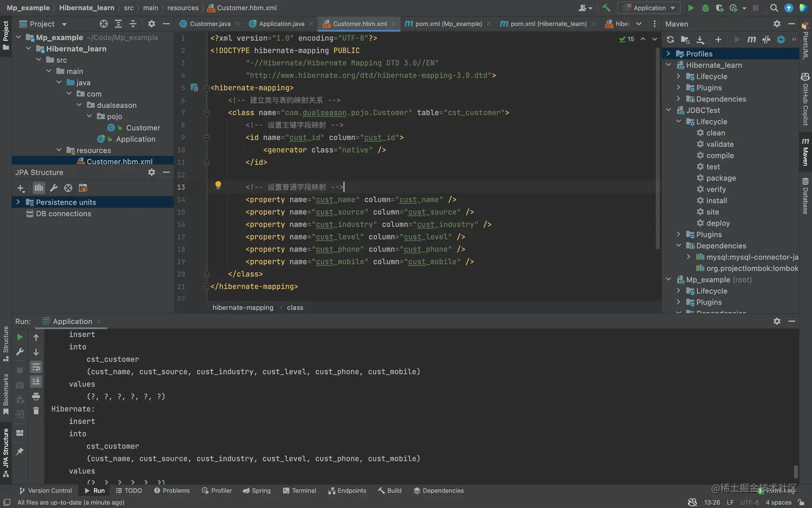Go to next highlighted warning arrow
812x508 pixels.
(x=654, y=39)
